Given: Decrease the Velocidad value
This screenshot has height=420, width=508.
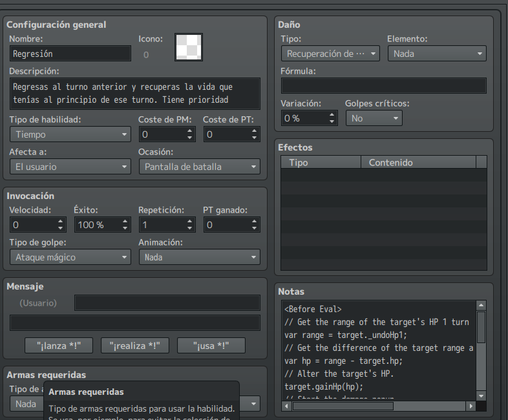Looking at the screenshot, I should click(x=61, y=228).
